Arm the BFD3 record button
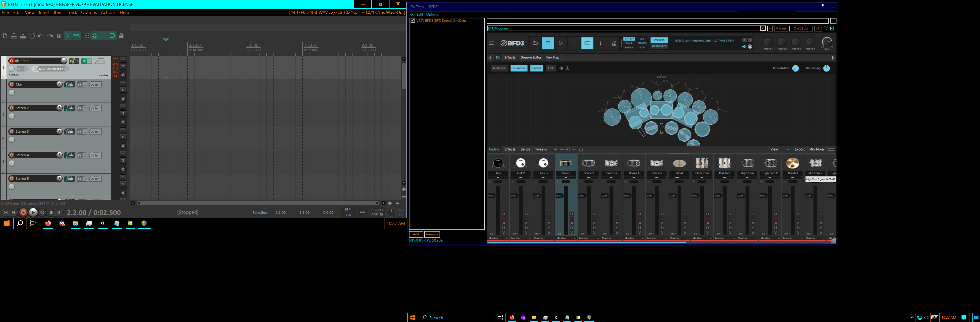Viewport: 980px width, 322px height. (574, 43)
